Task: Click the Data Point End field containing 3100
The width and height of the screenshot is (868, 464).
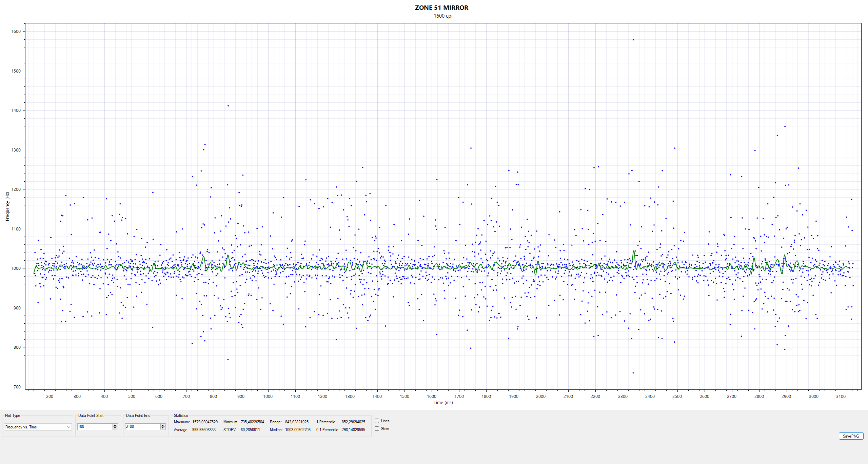Action: tap(142, 426)
